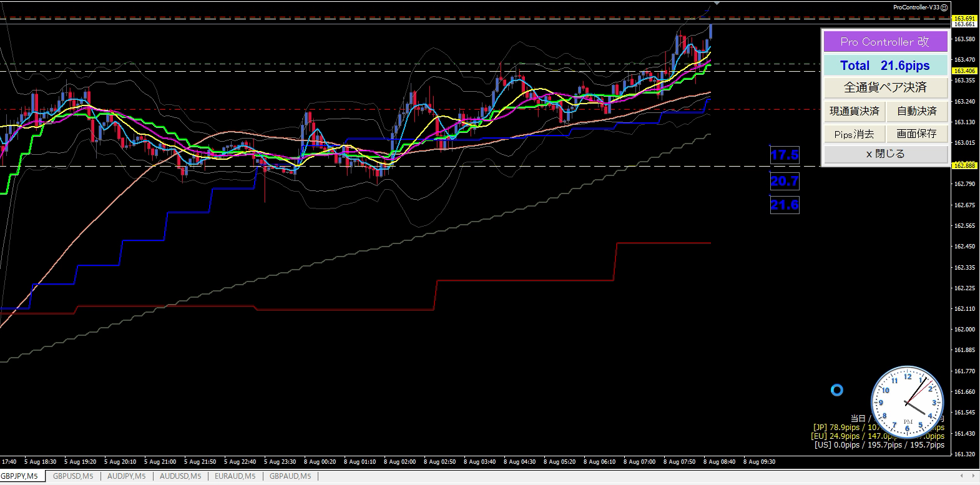
Task: Click the ProController-V33 smiley face icon
Action: [944, 7]
